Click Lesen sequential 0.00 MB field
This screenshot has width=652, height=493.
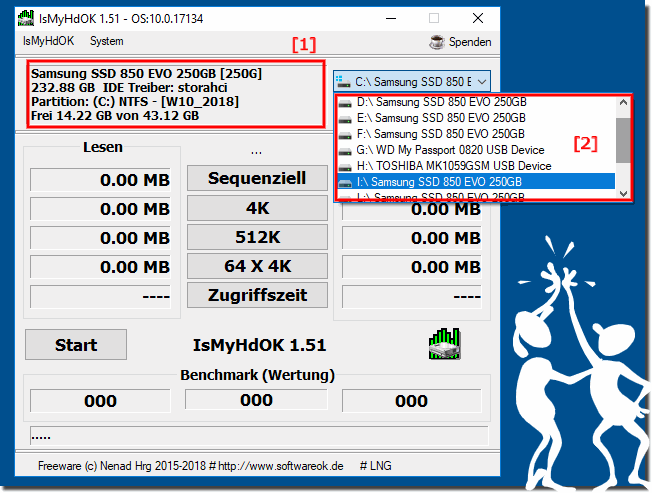(100, 180)
